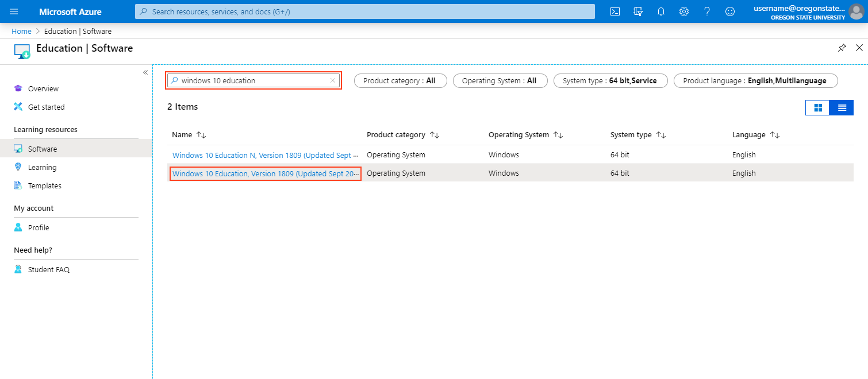868x379 pixels.
Task: Open the Settings gear in the top bar
Action: [x=683, y=11]
